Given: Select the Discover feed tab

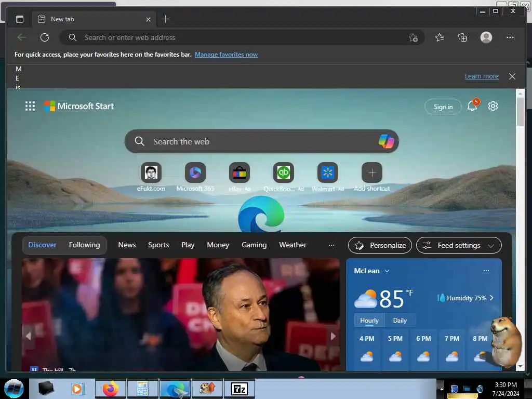Looking at the screenshot, I should [x=42, y=245].
